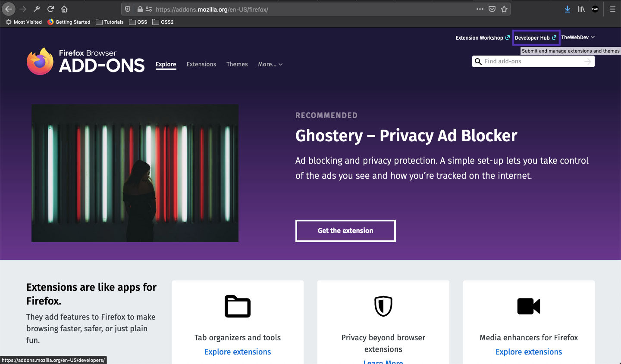Viewport: 621px width, 364px height.
Task: Bookmark this page with the star icon
Action: [504, 9]
